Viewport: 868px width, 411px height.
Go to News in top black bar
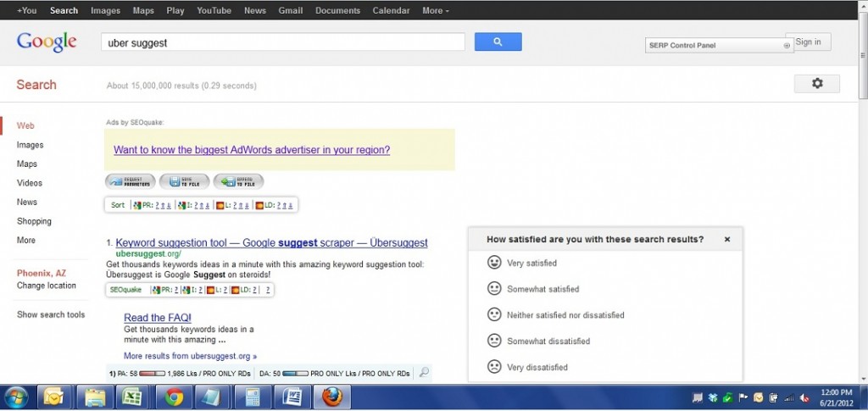pos(255,10)
